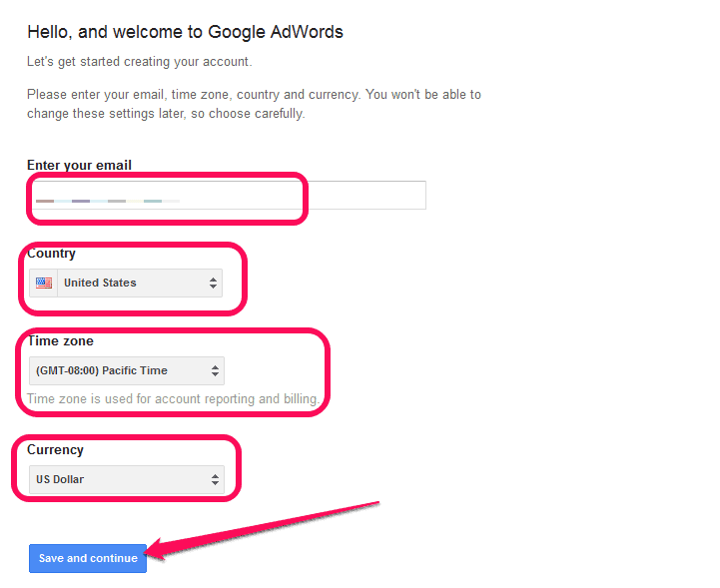720x588 pixels.
Task: Click the time zone reporting and billing note
Action: pos(173,399)
